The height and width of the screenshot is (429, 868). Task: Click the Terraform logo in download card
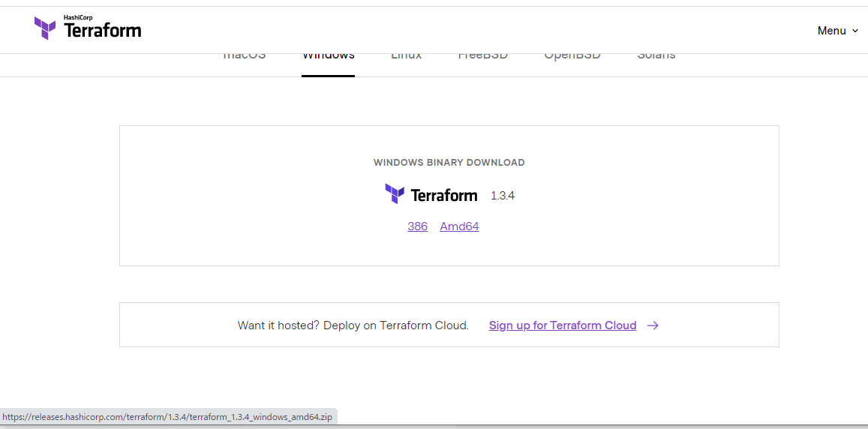click(431, 194)
